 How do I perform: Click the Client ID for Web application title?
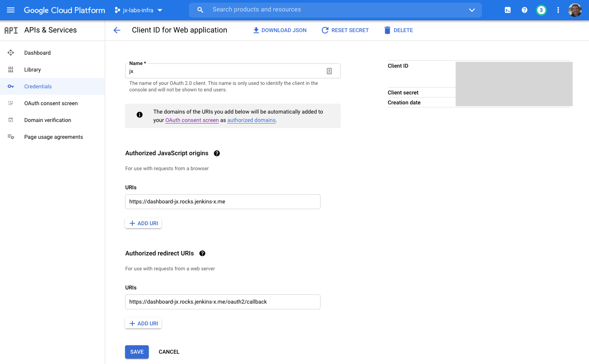179,30
